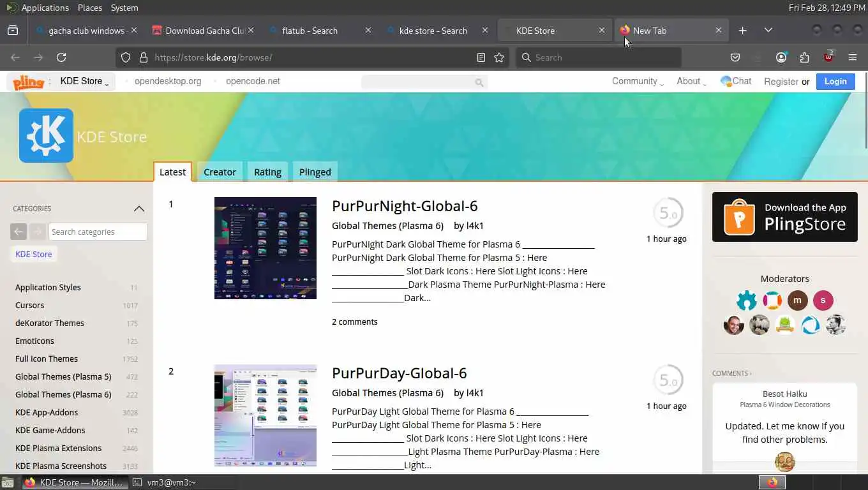Click the site search magnifier icon
This screenshot has height=490, width=868.
479,82
